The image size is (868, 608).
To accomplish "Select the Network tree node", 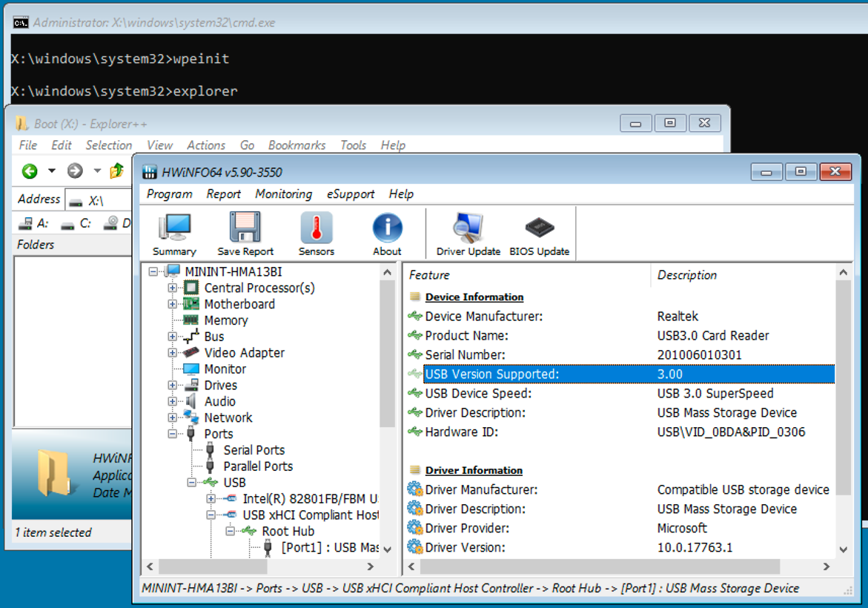I will 228,417.
